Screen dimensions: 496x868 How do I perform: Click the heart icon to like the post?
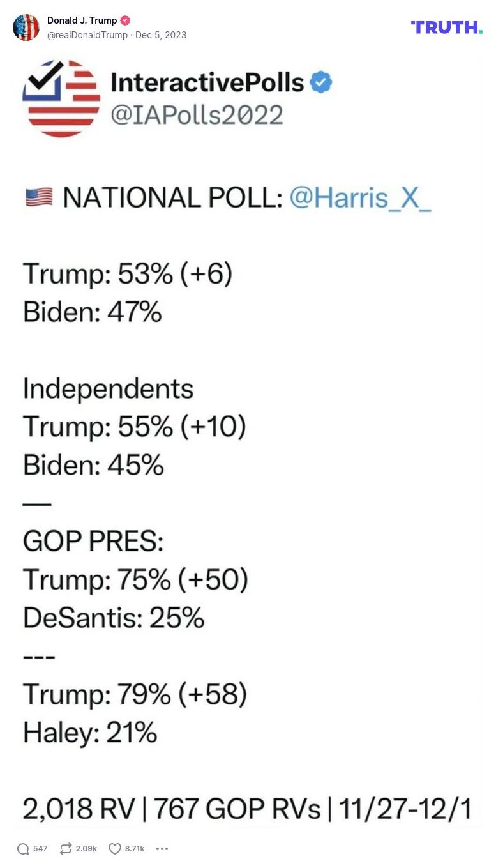point(114,849)
